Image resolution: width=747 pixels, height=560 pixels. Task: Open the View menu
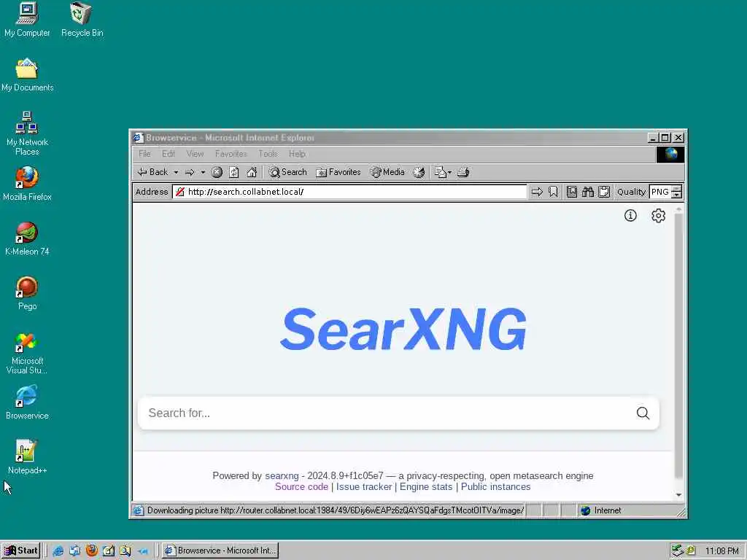coord(195,154)
